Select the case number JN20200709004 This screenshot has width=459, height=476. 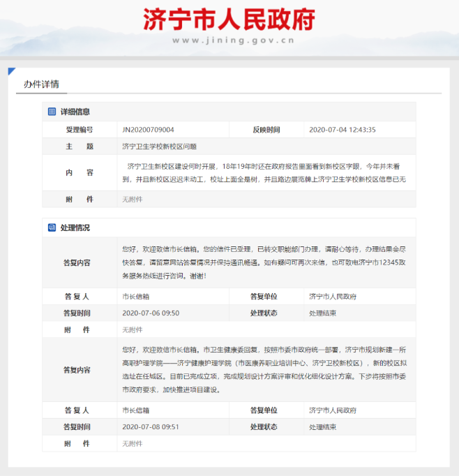(x=148, y=130)
